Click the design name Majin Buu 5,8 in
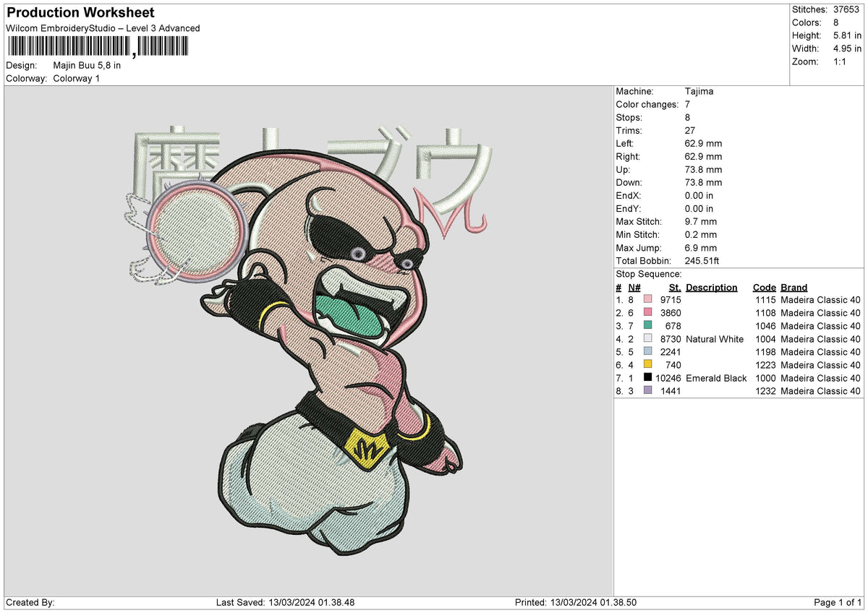Image resolution: width=868 pixels, height=613 pixels. tap(87, 65)
